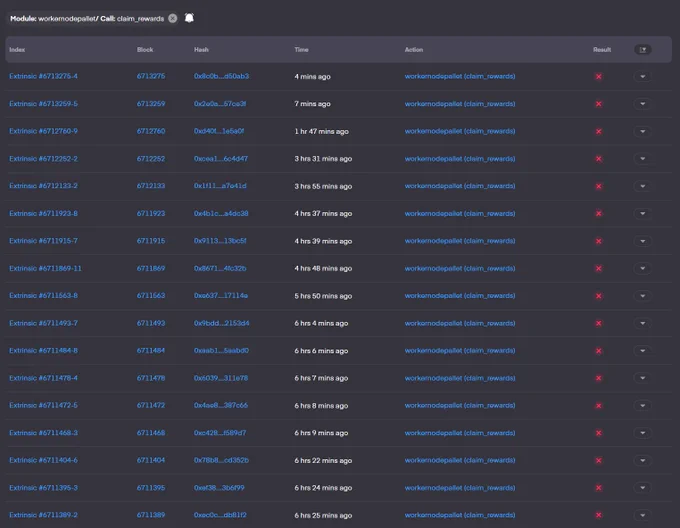Click the Result column header
This screenshot has height=528, width=680.
click(602, 50)
